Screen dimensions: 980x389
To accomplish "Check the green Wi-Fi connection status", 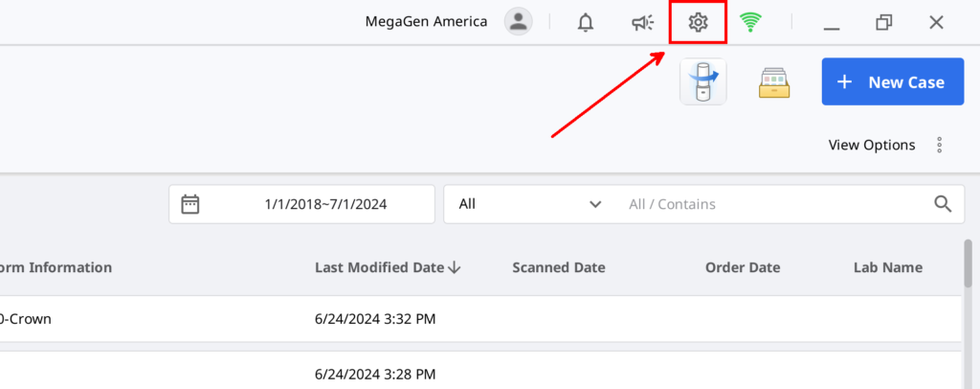I will tap(750, 22).
